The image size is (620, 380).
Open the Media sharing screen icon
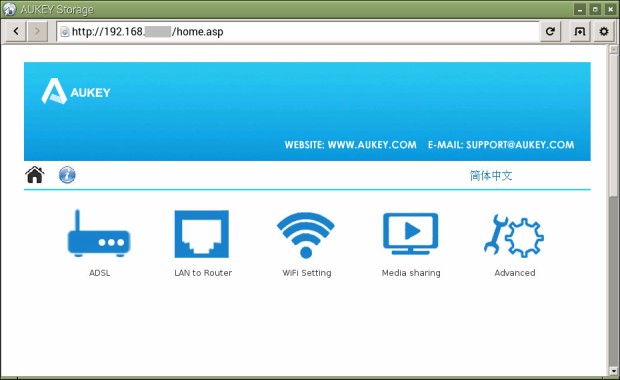pyautogui.click(x=410, y=234)
